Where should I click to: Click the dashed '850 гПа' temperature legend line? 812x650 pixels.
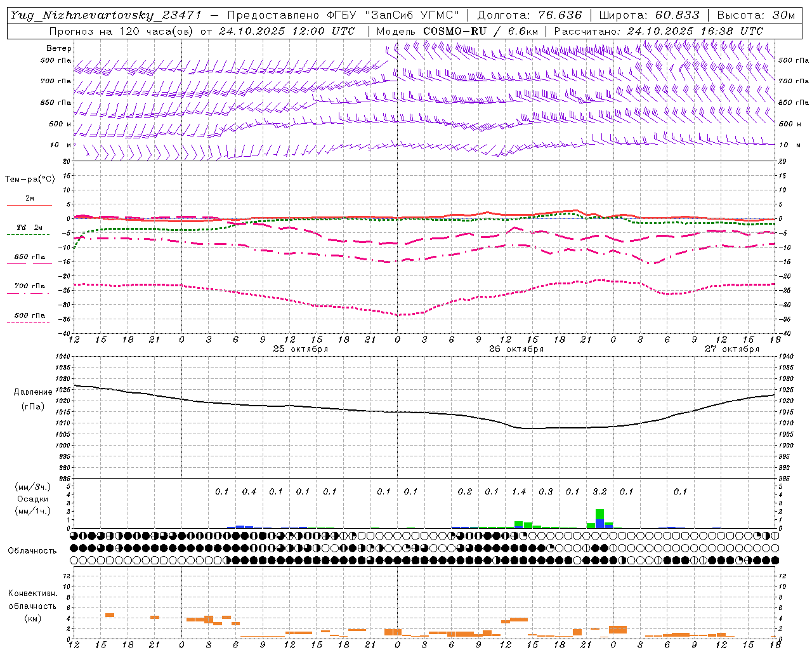tap(28, 264)
